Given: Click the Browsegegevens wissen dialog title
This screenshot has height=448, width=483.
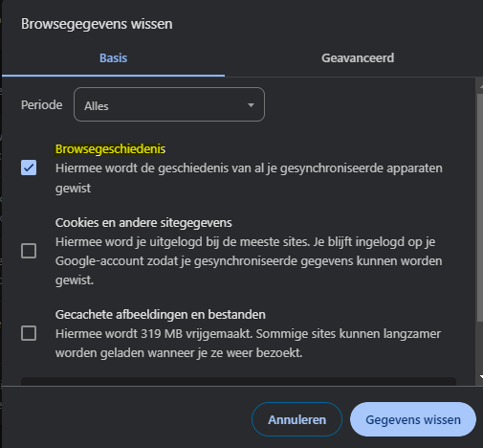Looking at the screenshot, I should point(97,24).
